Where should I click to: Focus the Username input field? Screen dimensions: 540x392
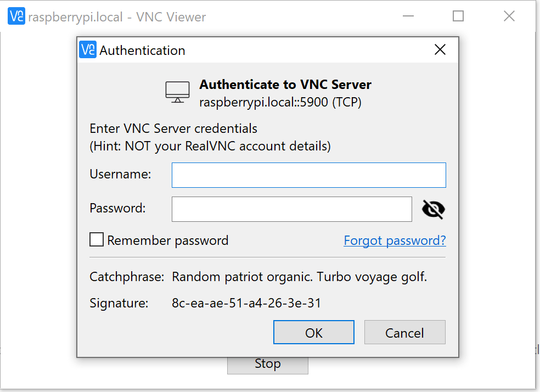(x=308, y=175)
